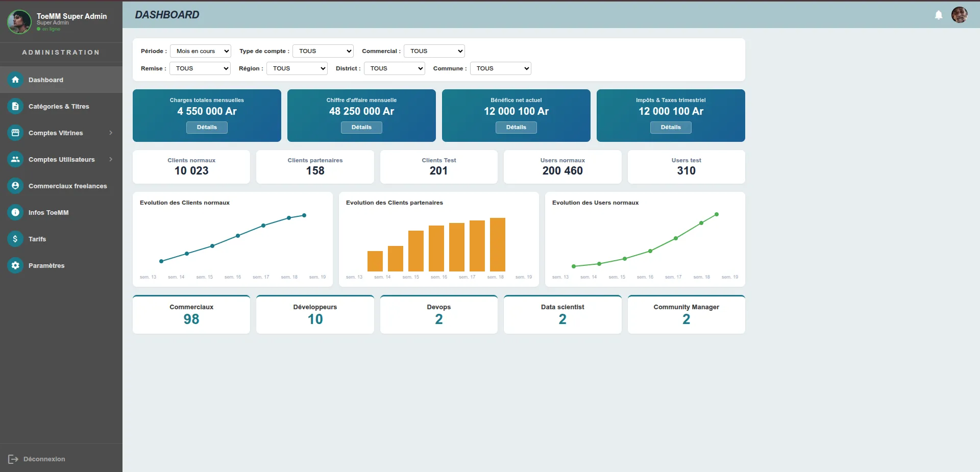Select the Clients normaux card
Image resolution: width=980 pixels, height=472 pixels.
tap(191, 167)
